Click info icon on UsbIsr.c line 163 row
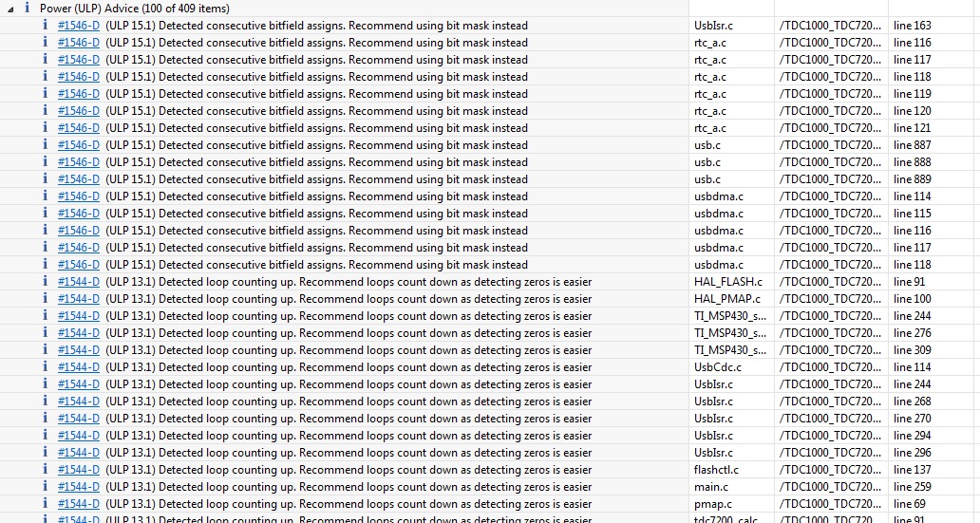Viewport: 980px width, 523px height. click(46, 26)
